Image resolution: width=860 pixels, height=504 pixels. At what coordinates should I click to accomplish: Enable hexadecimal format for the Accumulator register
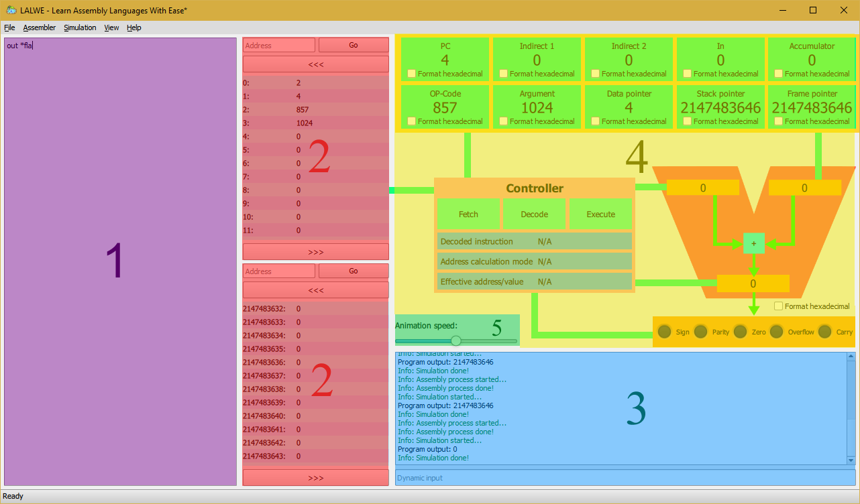point(778,74)
